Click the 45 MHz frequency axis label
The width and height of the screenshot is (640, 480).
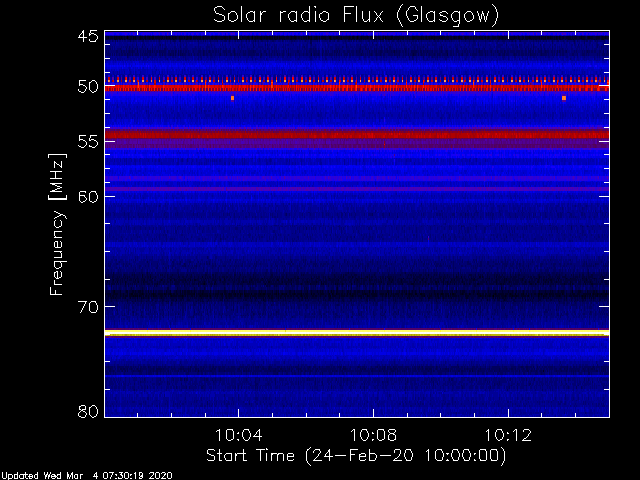(88, 36)
